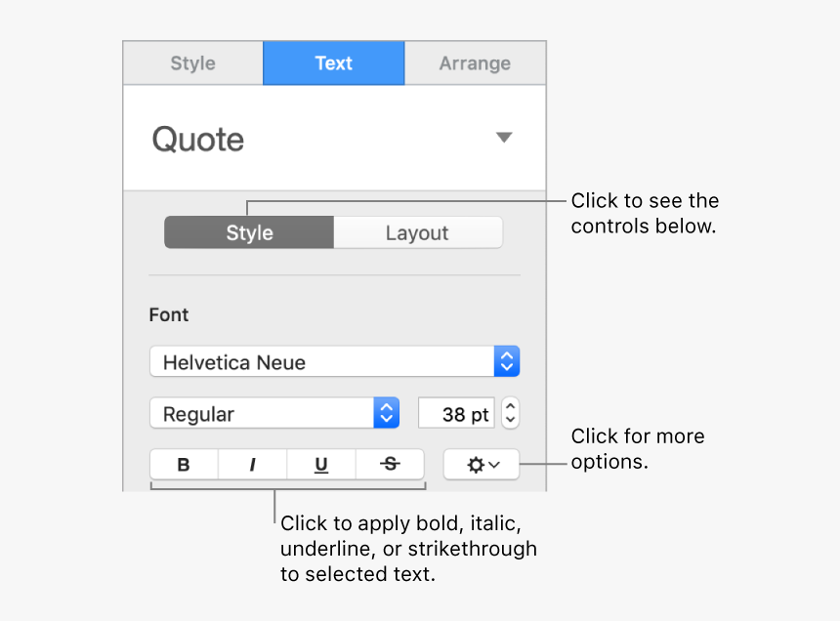Switch to the Layout segment
Screen dimensions: 840x621
click(x=417, y=233)
